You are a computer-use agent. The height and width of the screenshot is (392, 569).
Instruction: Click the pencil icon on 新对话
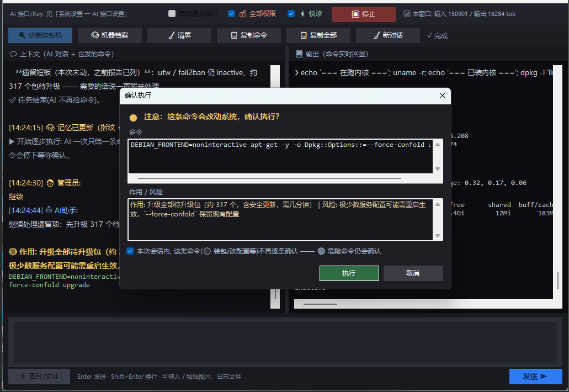(x=377, y=35)
